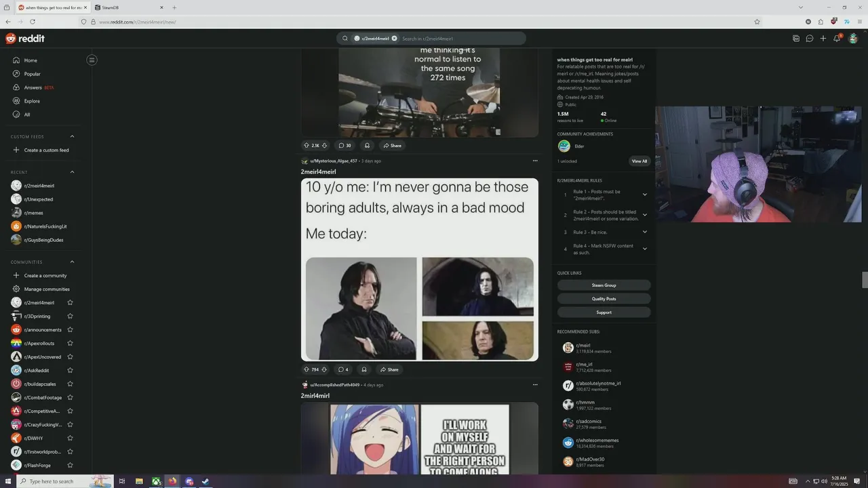This screenshot has width=868, height=488.
Task: View All community achievements
Action: pyautogui.click(x=639, y=161)
